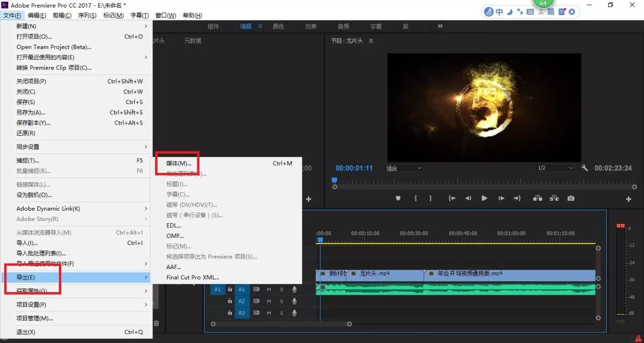Open program monitor panel menu beside 龙片头
The width and height of the screenshot is (644, 343).
371,41
